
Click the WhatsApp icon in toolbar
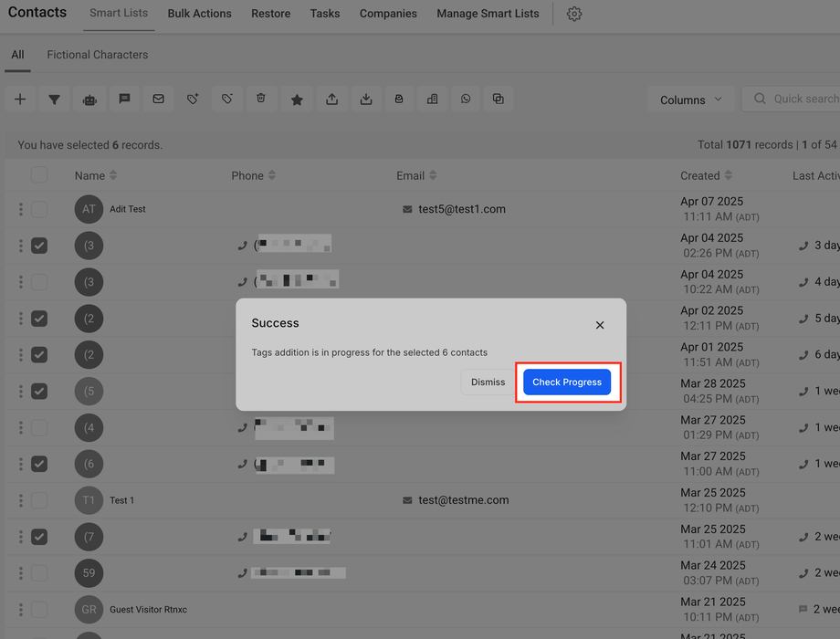pyautogui.click(x=466, y=100)
